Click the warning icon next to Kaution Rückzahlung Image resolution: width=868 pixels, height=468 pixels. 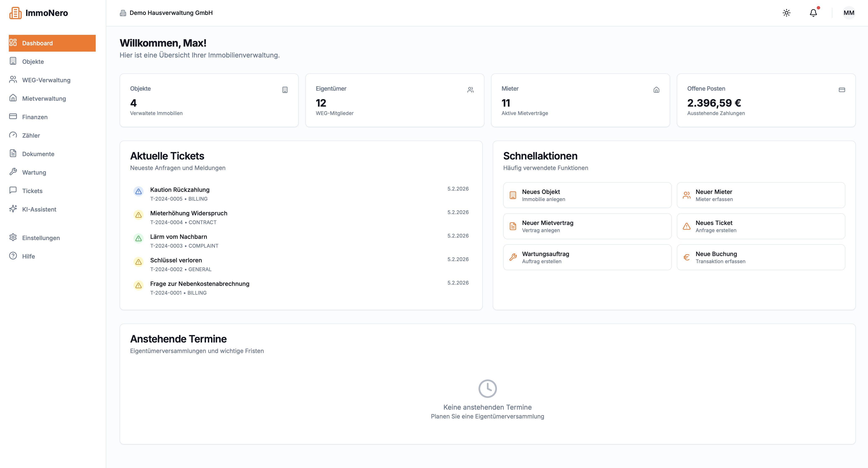pos(138,191)
